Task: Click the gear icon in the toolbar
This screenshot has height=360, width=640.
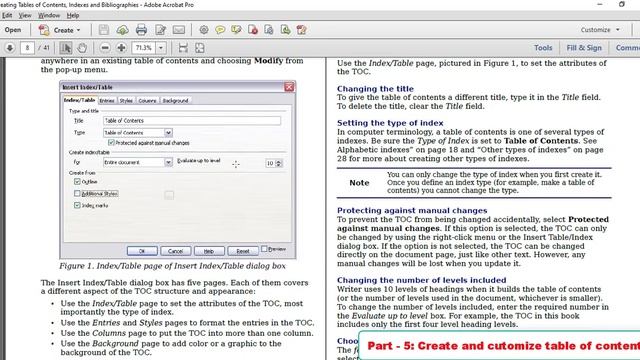Action: (204, 30)
